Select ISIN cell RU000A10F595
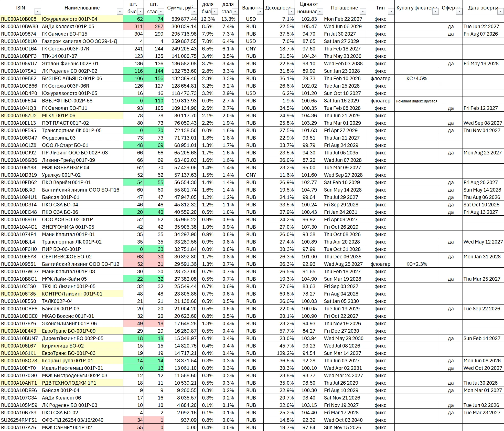Viewport: 504px width, 431px height. click(x=20, y=130)
